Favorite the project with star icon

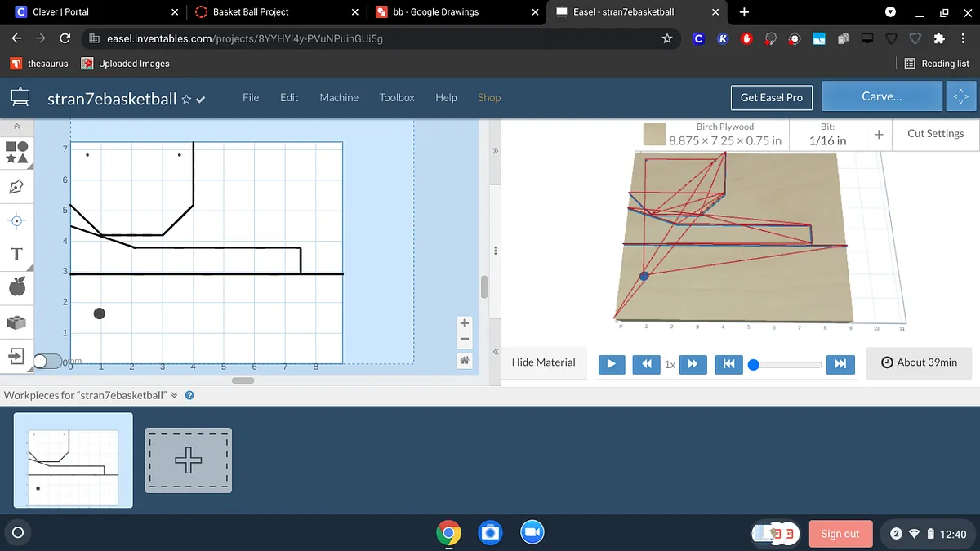coord(186,100)
